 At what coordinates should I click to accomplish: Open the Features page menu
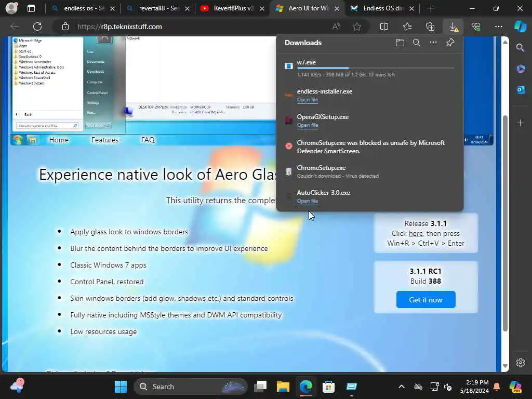click(x=105, y=140)
